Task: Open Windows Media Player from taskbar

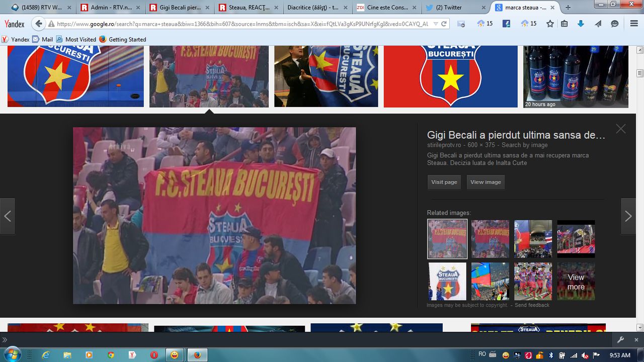Action: click(89, 355)
